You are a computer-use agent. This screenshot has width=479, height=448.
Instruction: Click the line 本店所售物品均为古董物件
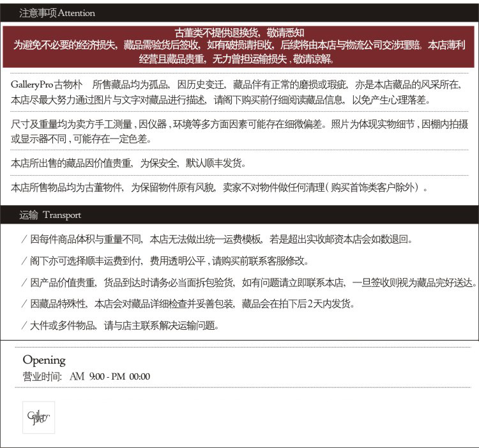pyautogui.click(x=219, y=187)
